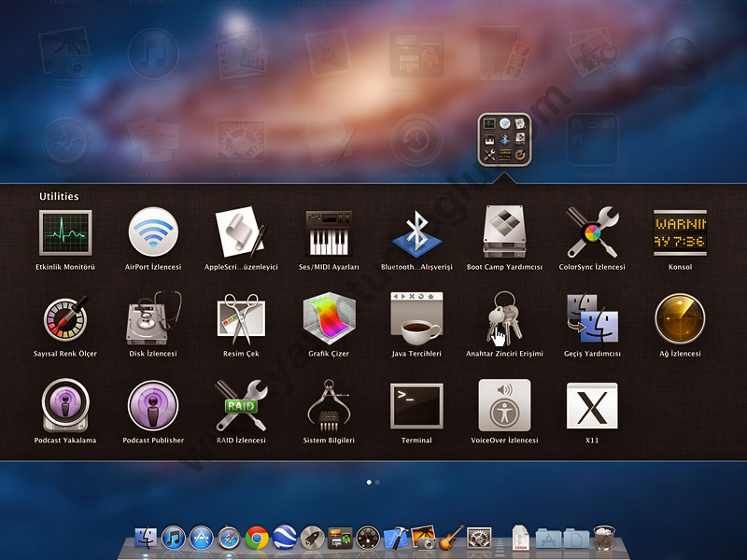Image resolution: width=747 pixels, height=560 pixels.
Task: Launch the Resim Çek screenshot app
Action: 241,318
